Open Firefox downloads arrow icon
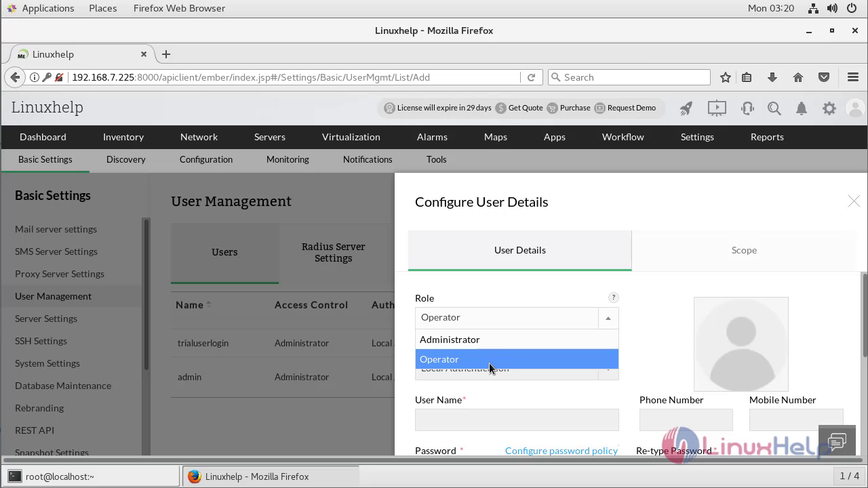 pos(772,77)
